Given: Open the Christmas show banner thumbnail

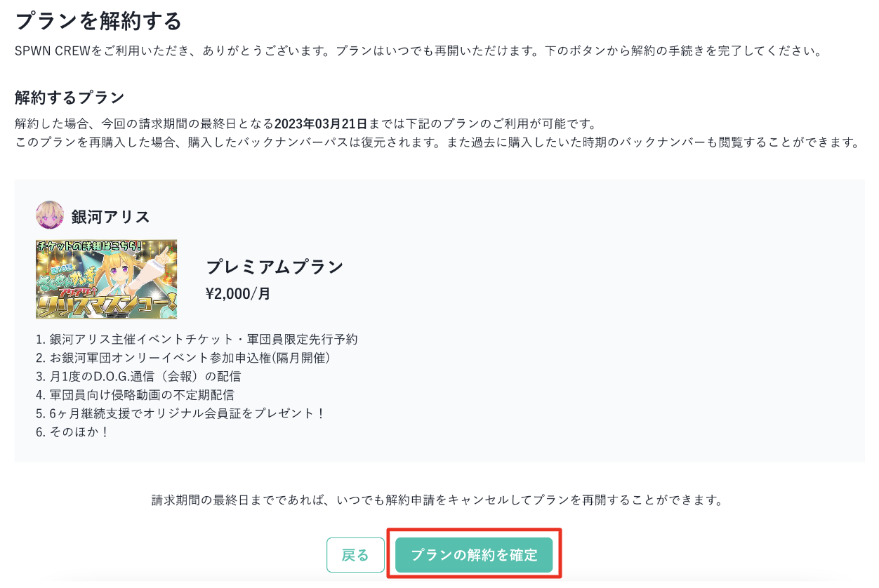Looking at the screenshot, I should click(x=107, y=279).
